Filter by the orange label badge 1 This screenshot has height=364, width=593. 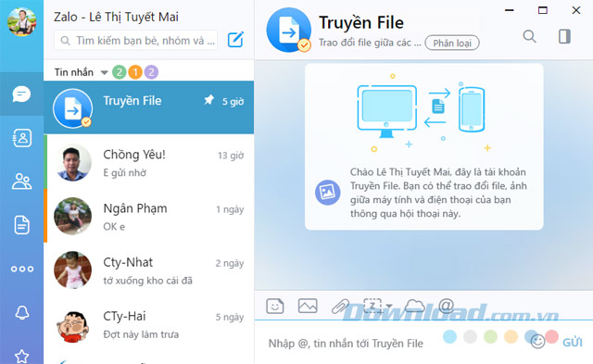[x=135, y=72]
